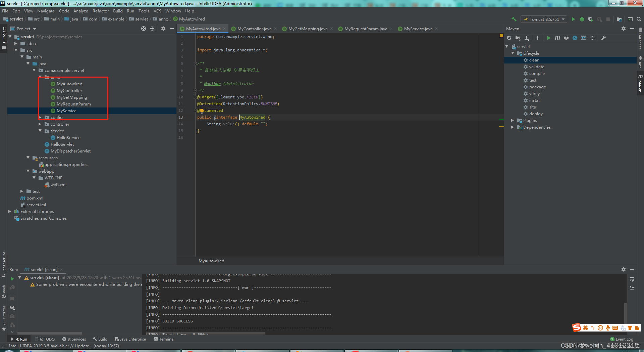
Task: Open Project view selector dropdown
Action: point(23,29)
